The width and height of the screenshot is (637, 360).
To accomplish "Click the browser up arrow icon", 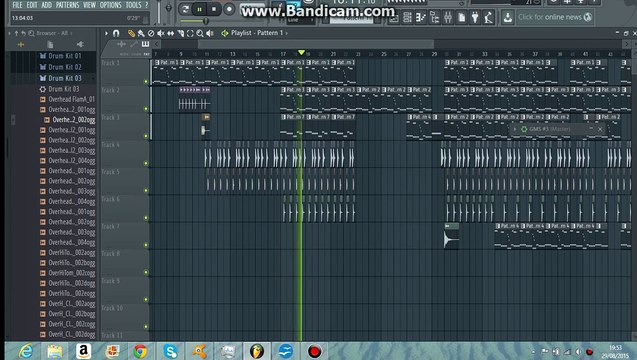I will 16,33.
